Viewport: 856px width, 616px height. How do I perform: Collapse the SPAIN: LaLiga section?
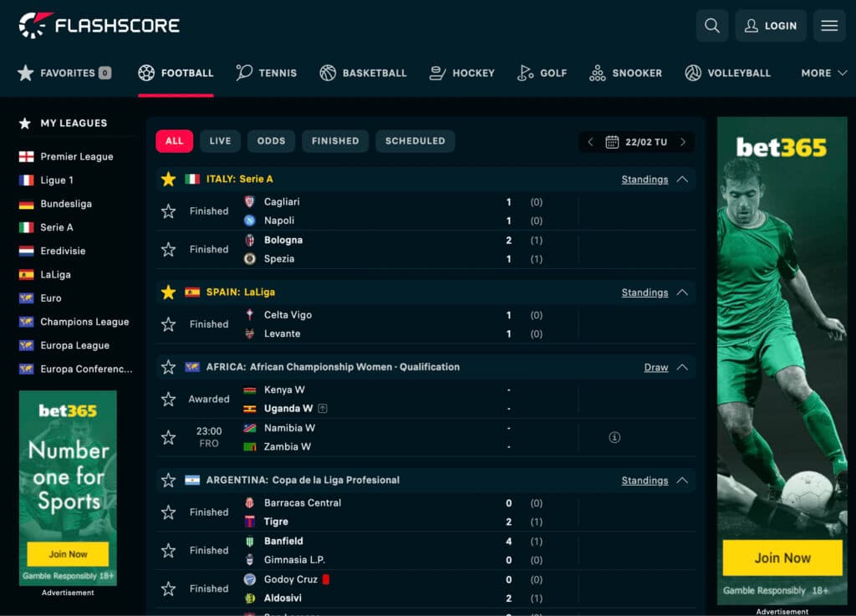(682, 292)
